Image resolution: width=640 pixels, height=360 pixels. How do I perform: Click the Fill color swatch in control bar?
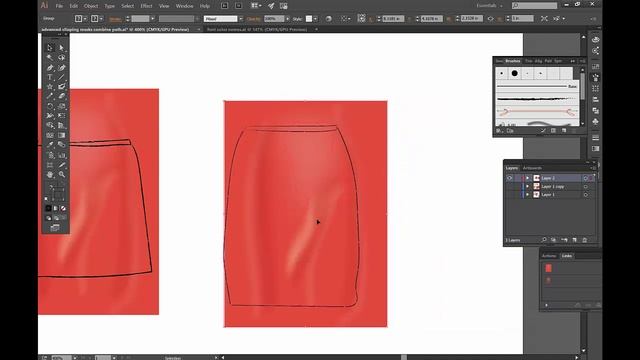tap(78, 19)
